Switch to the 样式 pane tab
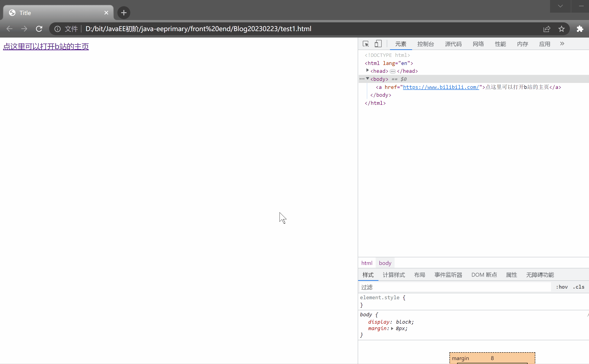Screen dimensions: 589x364 click(x=368, y=275)
